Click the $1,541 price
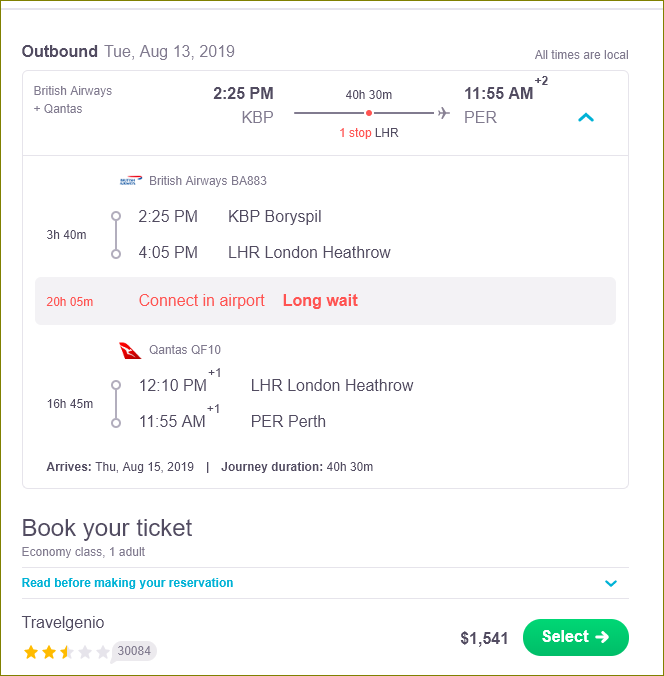Screen dimensions: 664x676 (x=484, y=638)
